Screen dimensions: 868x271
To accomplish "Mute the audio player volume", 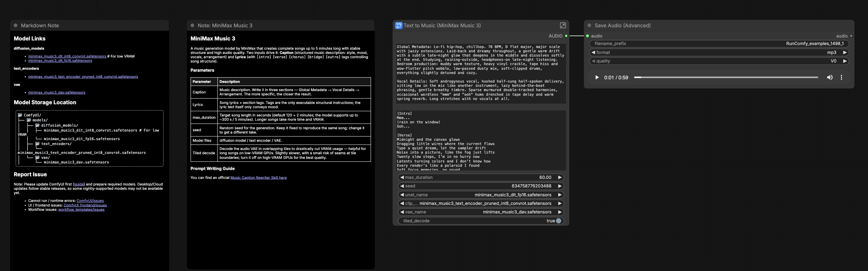I will point(830,77).
